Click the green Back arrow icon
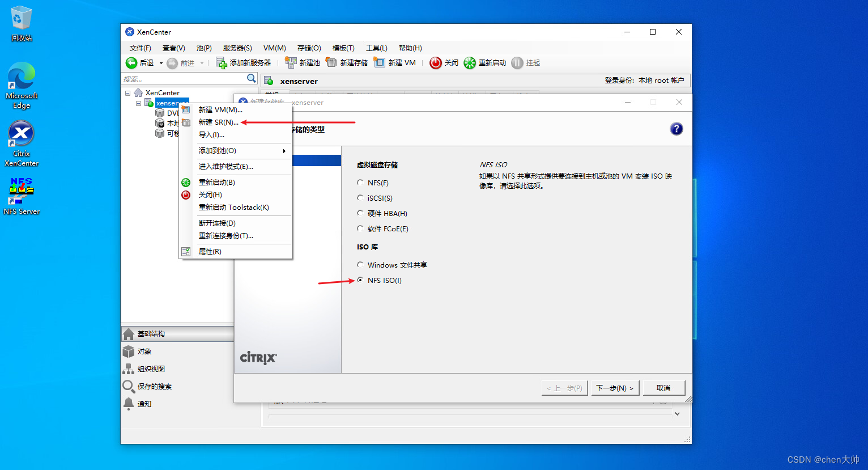This screenshot has width=868, height=470. point(131,63)
